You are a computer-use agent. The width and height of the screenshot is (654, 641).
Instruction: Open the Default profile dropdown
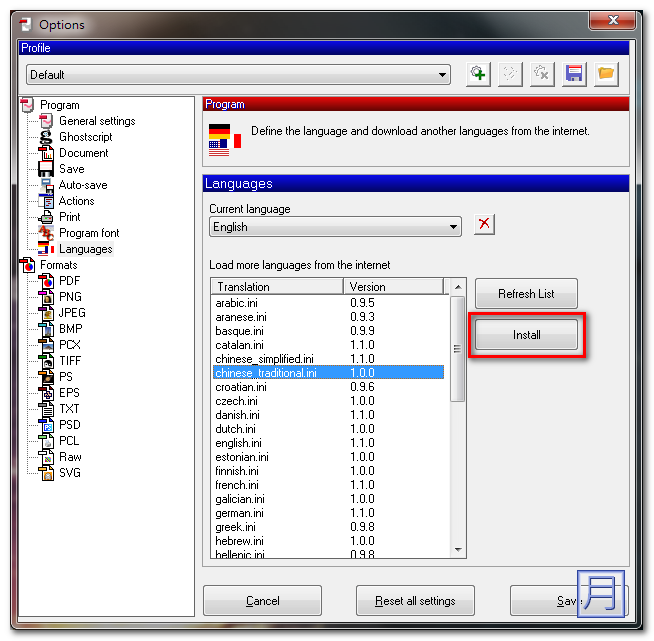point(443,75)
